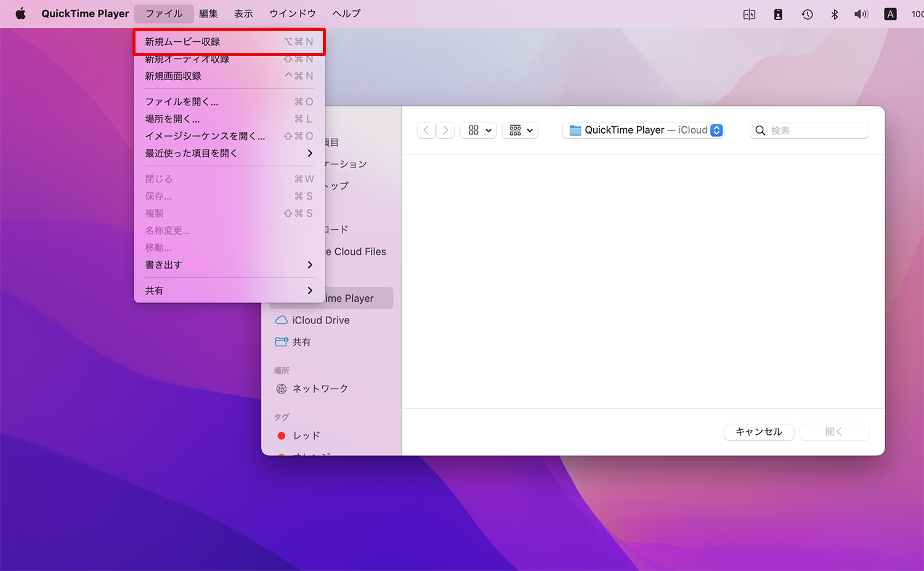Click the Bluetooth menu bar icon

click(x=835, y=14)
